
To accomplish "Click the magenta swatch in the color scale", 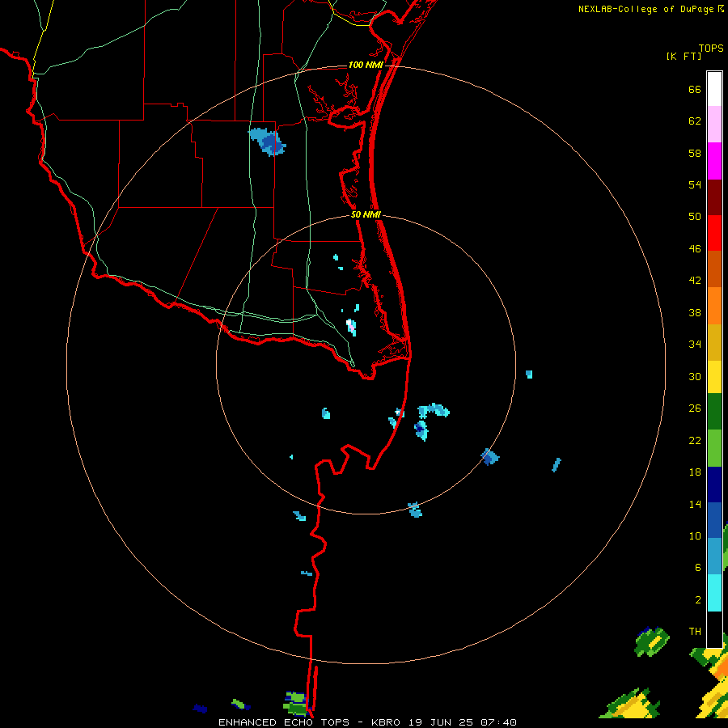I will (x=714, y=161).
